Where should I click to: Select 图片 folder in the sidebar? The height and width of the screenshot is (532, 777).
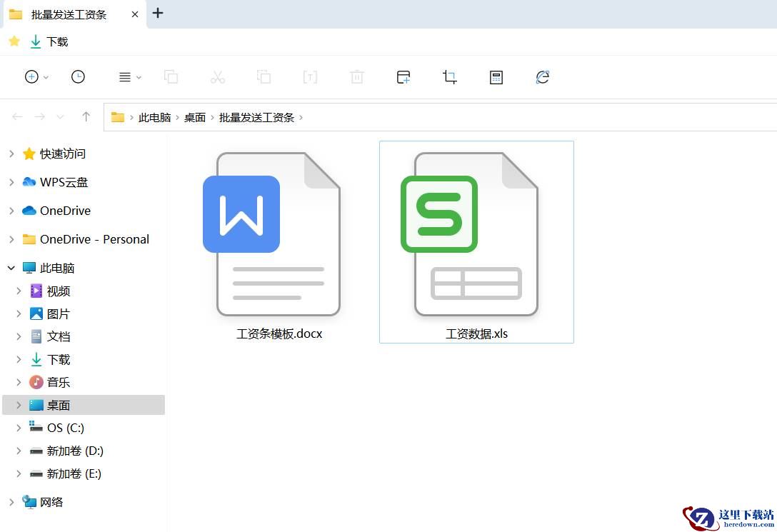tap(58, 314)
